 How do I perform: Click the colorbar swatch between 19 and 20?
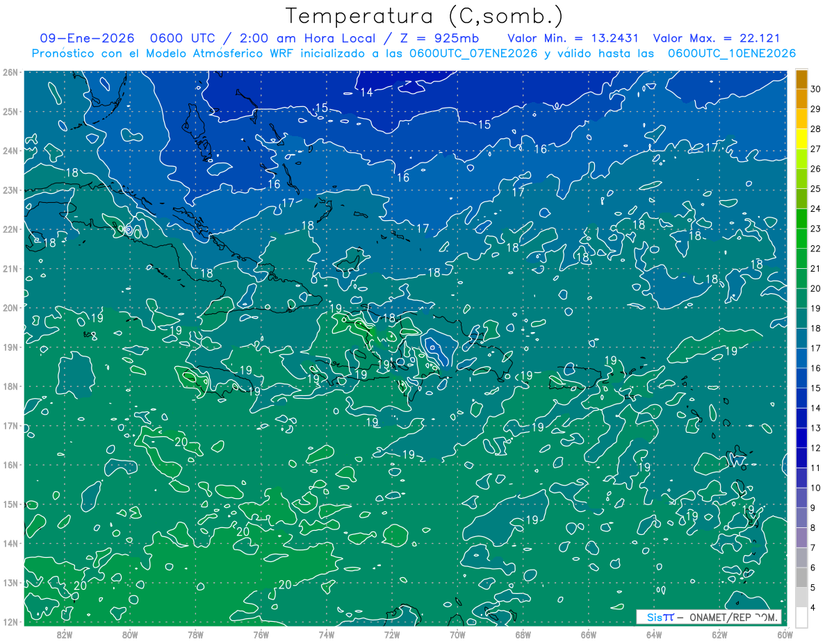801,297
